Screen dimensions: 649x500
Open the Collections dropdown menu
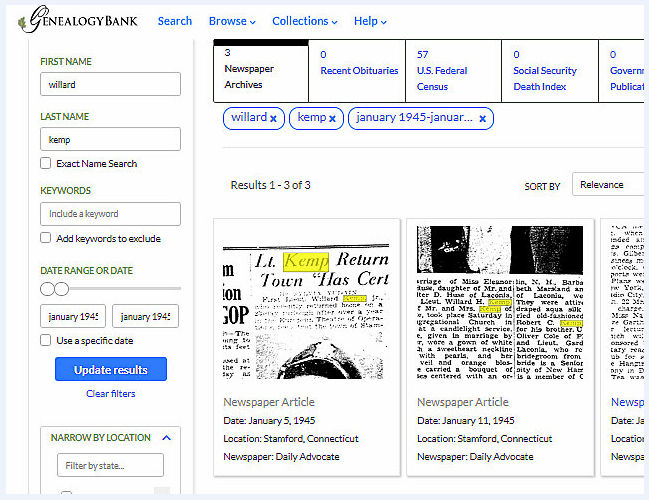(304, 21)
